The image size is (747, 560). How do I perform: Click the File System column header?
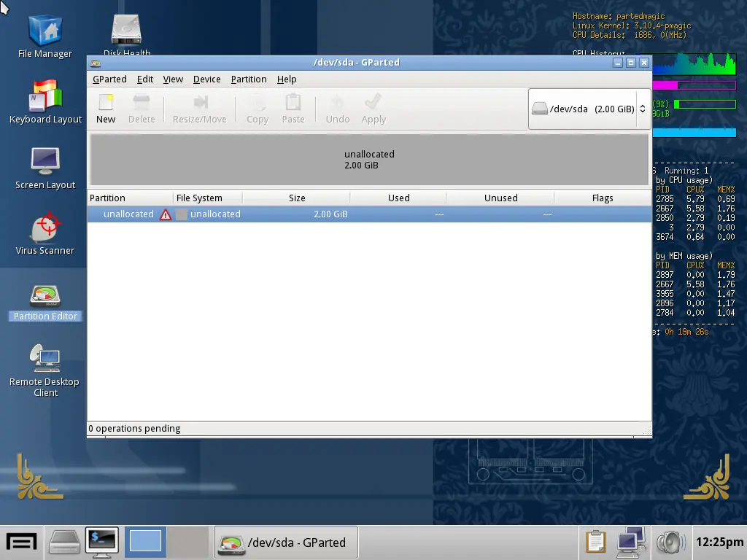coord(208,198)
